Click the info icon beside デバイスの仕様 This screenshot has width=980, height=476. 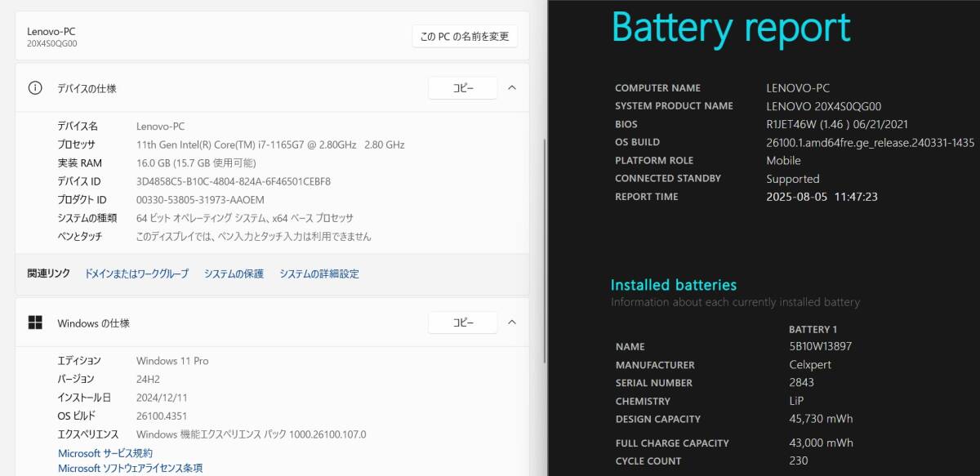[x=35, y=88]
